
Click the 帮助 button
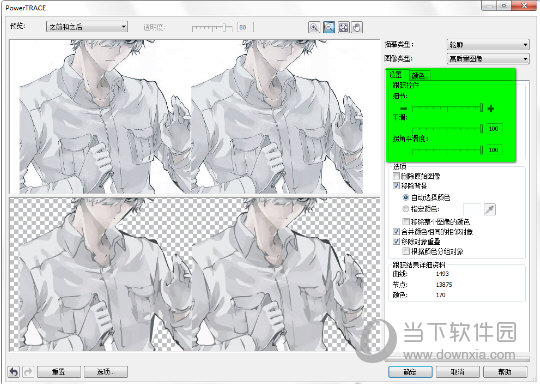(505, 372)
